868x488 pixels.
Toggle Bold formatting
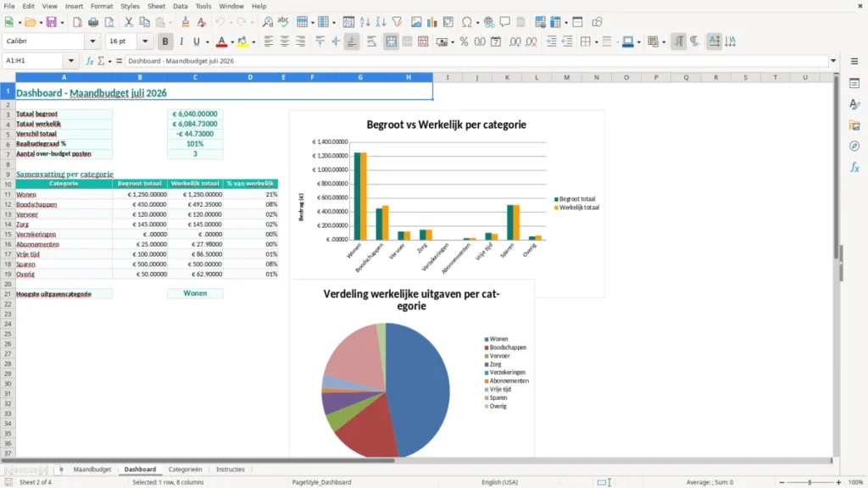coord(165,42)
